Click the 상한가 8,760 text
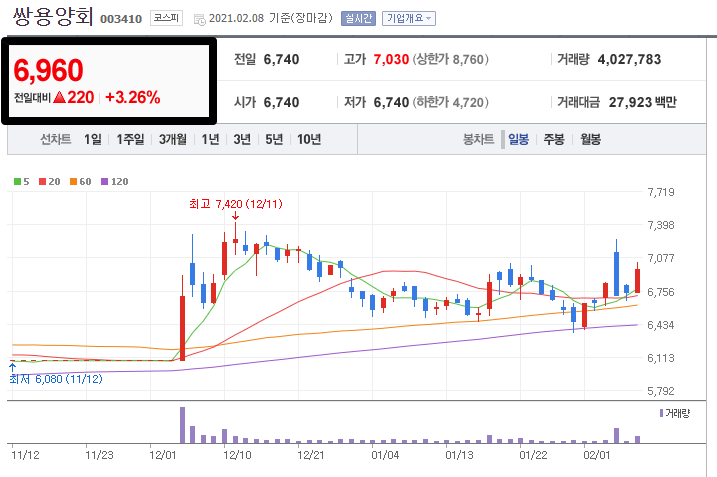Image resolution: width=717 pixels, height=477 pixels. 451,59
